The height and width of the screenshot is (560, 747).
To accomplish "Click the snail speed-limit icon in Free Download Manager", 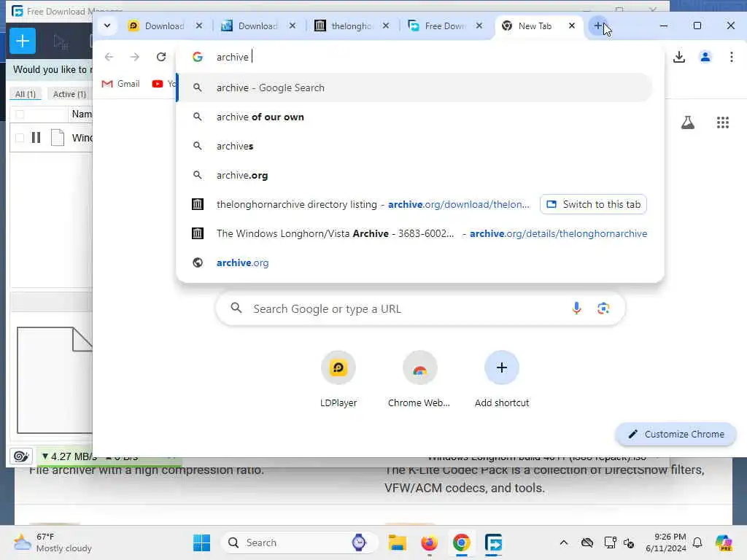I will coord(21,456).
